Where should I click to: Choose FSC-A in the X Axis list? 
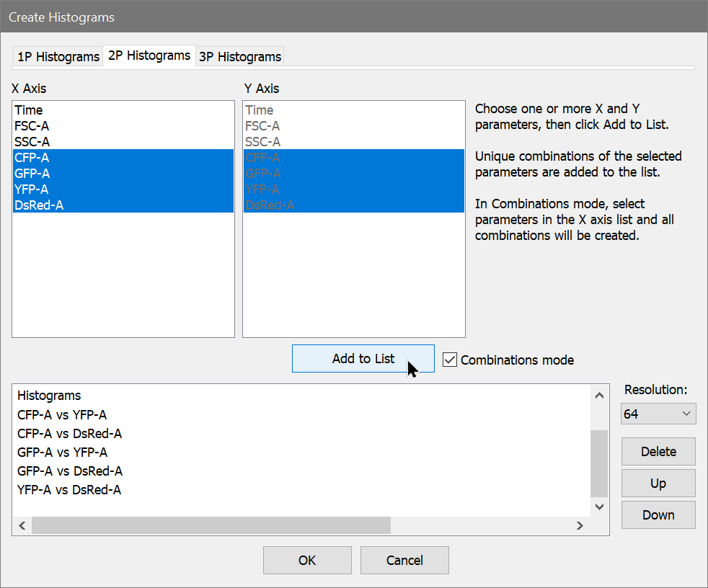point(32,126)
